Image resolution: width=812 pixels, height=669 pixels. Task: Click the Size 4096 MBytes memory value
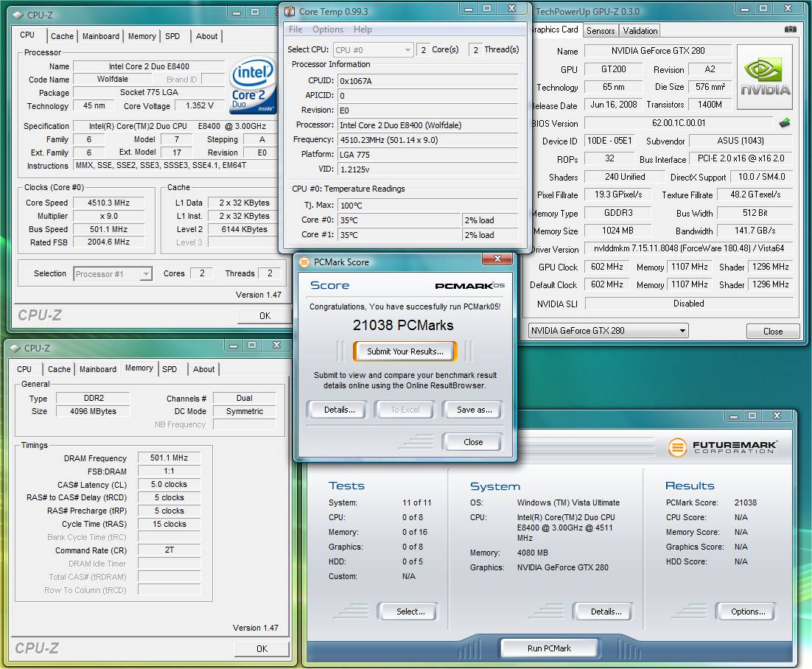94,411
